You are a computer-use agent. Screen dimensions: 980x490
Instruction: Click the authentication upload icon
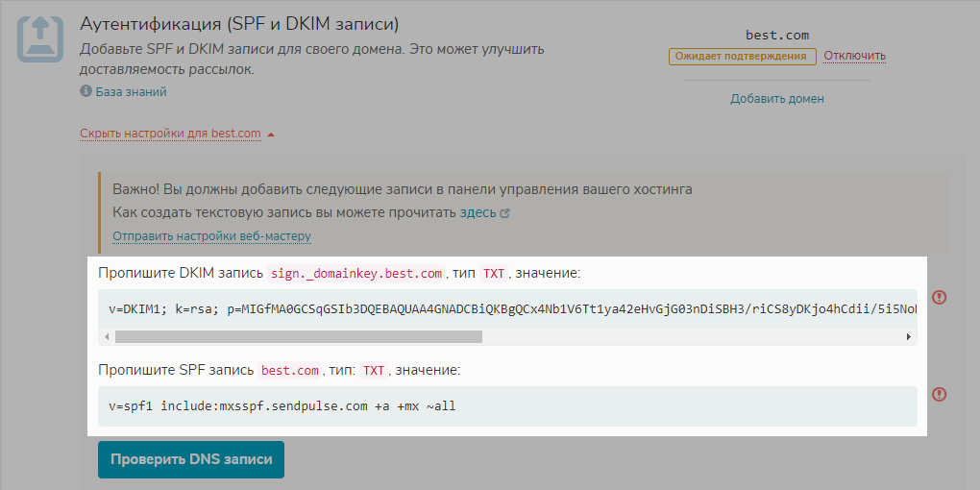coord(40,38)
